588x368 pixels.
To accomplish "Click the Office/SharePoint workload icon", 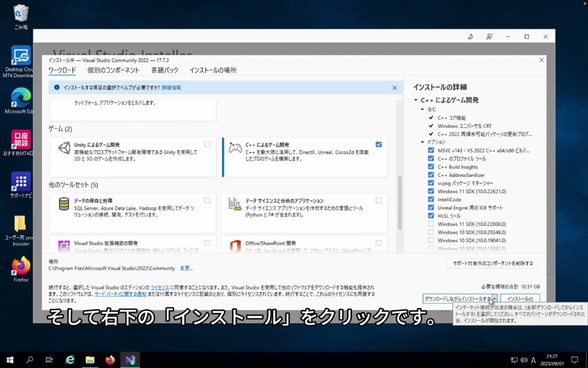I will click(235, 246).
